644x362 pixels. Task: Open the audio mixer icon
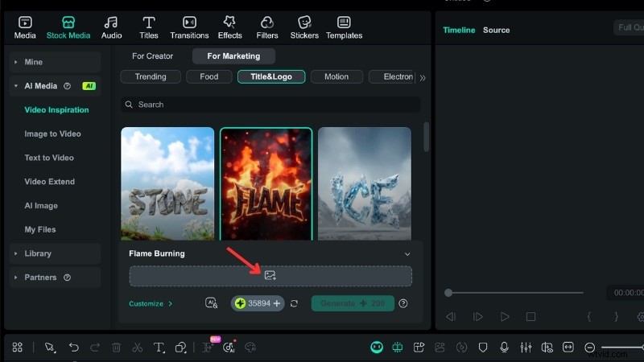click(526, 348)
